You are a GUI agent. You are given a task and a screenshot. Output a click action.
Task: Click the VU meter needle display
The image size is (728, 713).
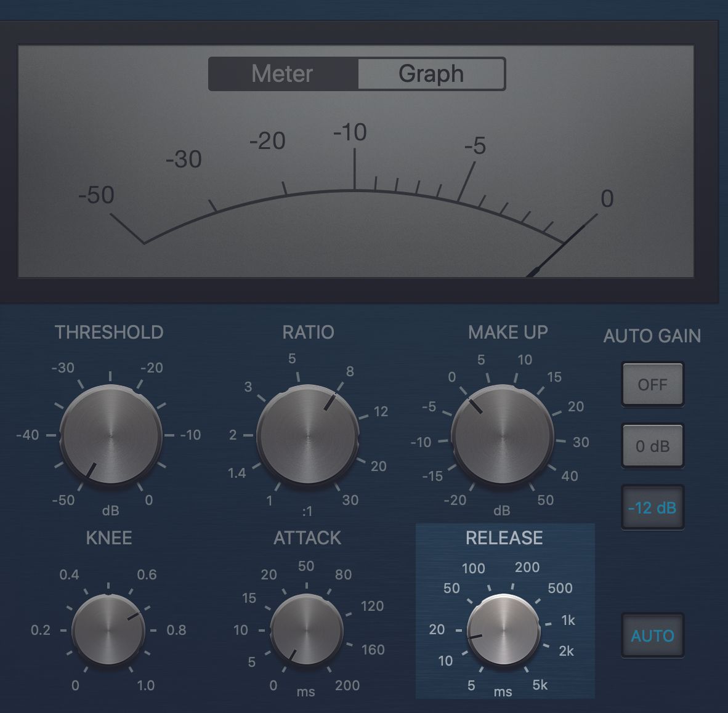(357, 185)
